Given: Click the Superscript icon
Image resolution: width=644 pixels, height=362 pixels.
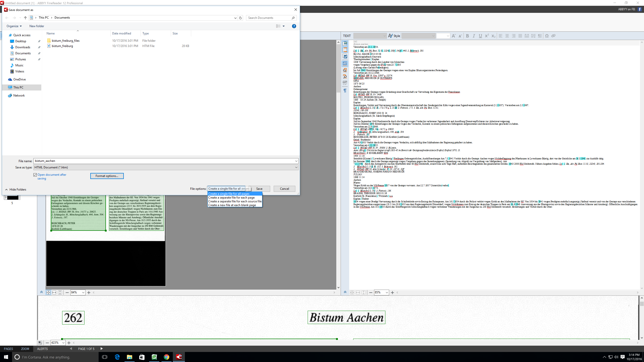Looking at the screenshot, I should pyautogui.click(x=487, y=36).
